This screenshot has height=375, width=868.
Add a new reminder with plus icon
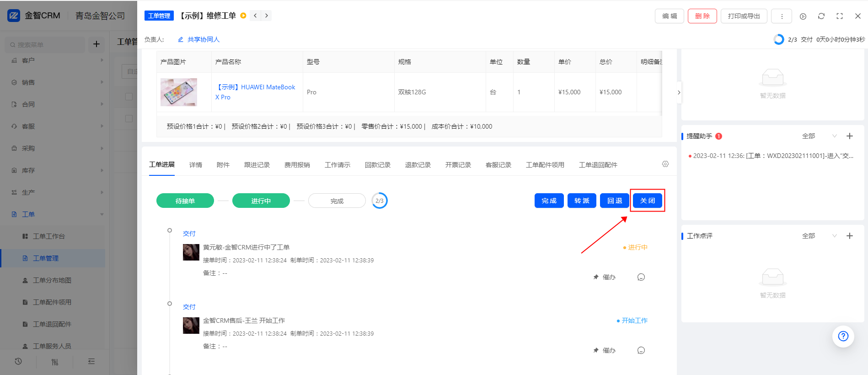click(x=850, y=136)
